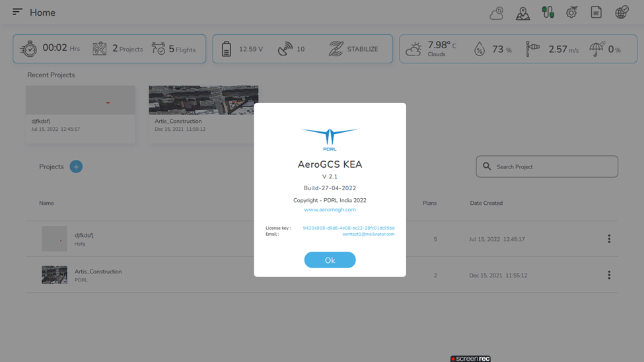The image size is (644, 362).
Task: Click the stopwatch flight hours icon
Action: (x=28, y=49)
